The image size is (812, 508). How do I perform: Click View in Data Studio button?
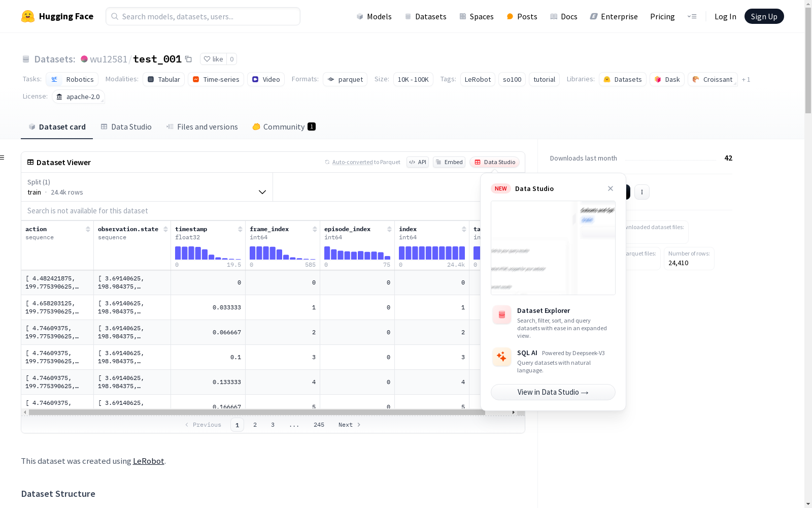(x=553, y=392)
